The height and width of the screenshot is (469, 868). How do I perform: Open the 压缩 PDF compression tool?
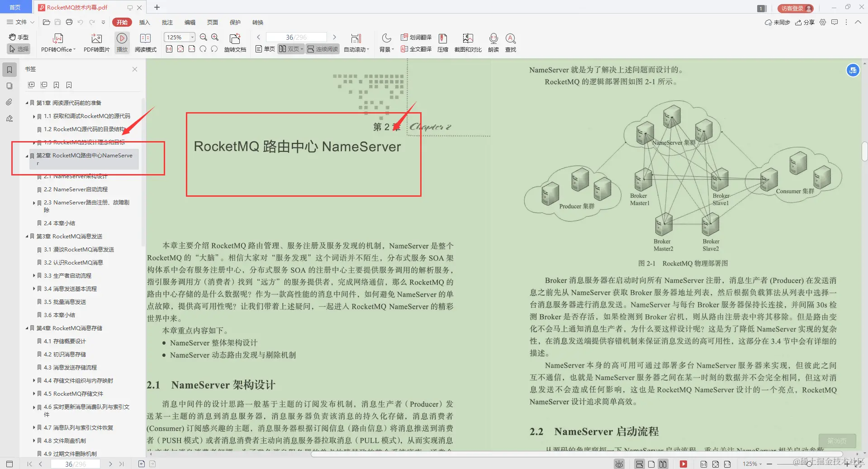coord(443,42)
